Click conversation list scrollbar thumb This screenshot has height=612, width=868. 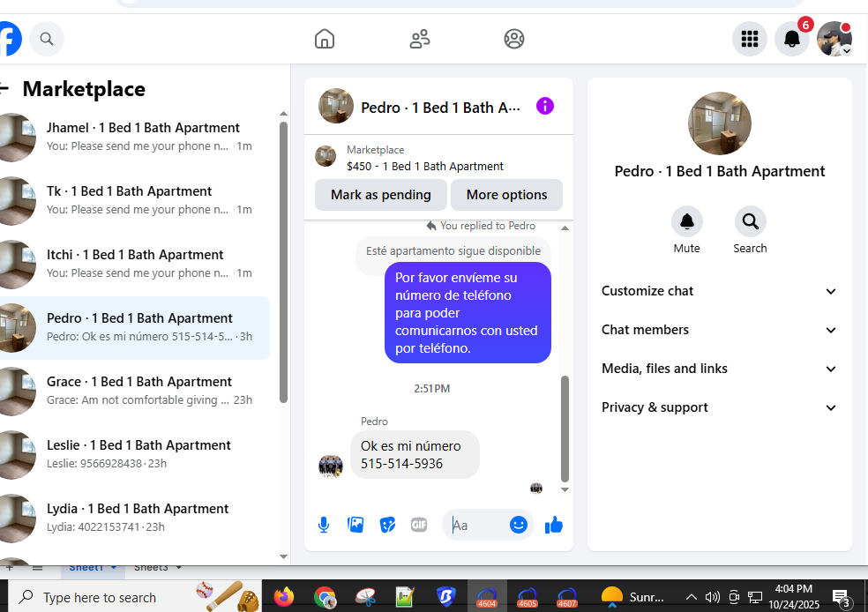(283, 262)
